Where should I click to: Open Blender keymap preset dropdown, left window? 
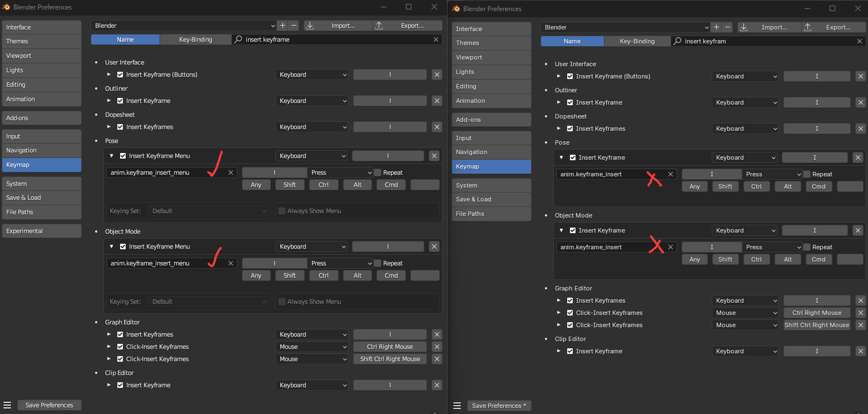pyautogui.click(x=183, y=26)
